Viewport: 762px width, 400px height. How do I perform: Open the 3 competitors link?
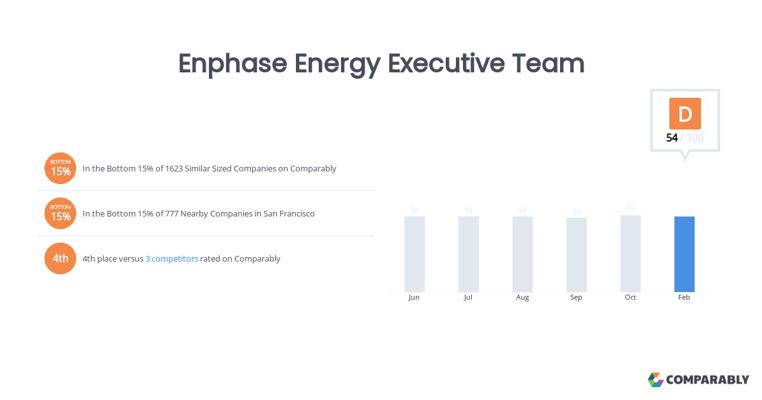pos(172,259)
